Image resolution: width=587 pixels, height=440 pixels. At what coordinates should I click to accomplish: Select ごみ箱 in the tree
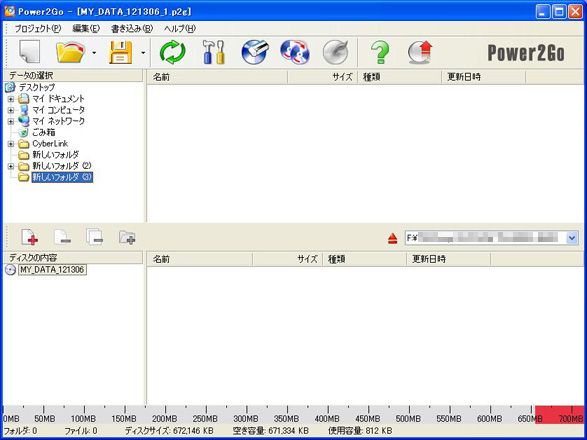click(x=43, y=132)
